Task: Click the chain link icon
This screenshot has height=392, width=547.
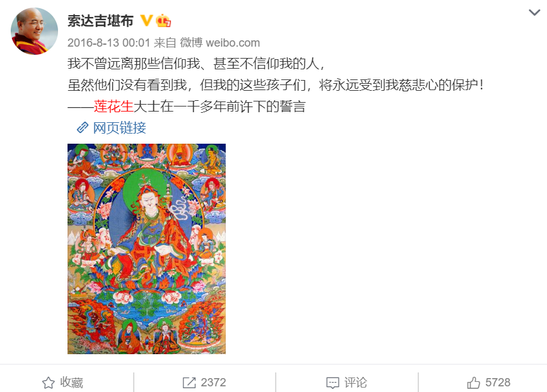Action: (x=82, y=128)
